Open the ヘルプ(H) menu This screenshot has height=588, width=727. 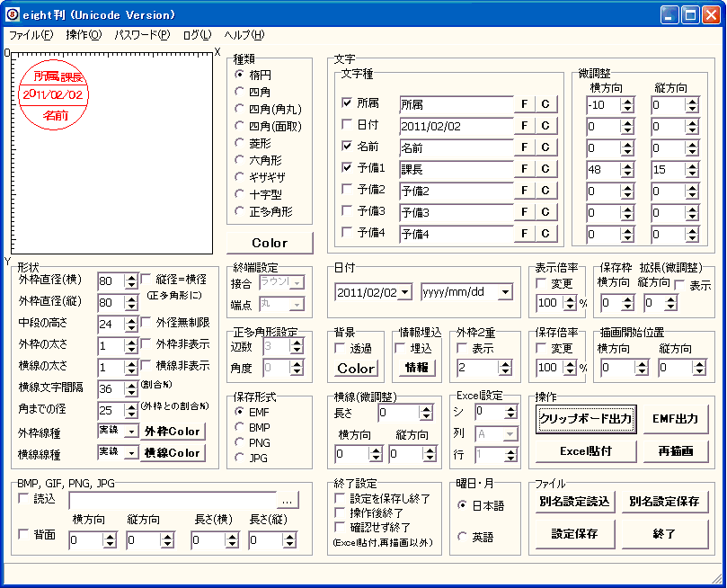click(x=244, y=35)
